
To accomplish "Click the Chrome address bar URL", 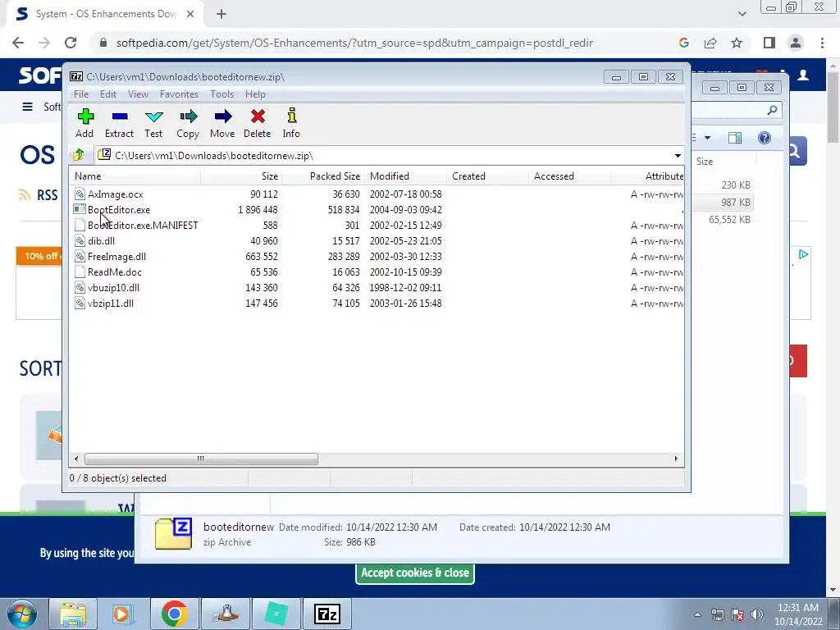I will [x=354, y=43].
